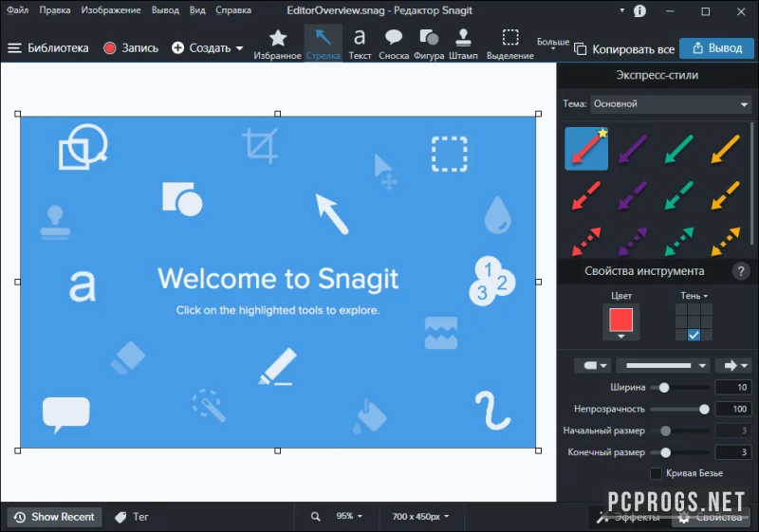Image resolution: width=759 pixels, height=532 pixels.
Task: Select the Stamp (Штамп) tool
Action: pos(463,45)
